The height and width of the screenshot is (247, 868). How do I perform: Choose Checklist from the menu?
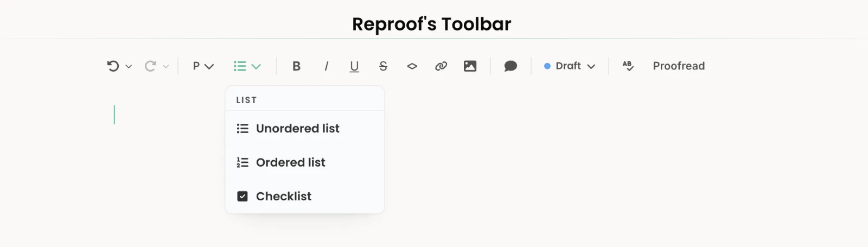click(x=305, y=196)
